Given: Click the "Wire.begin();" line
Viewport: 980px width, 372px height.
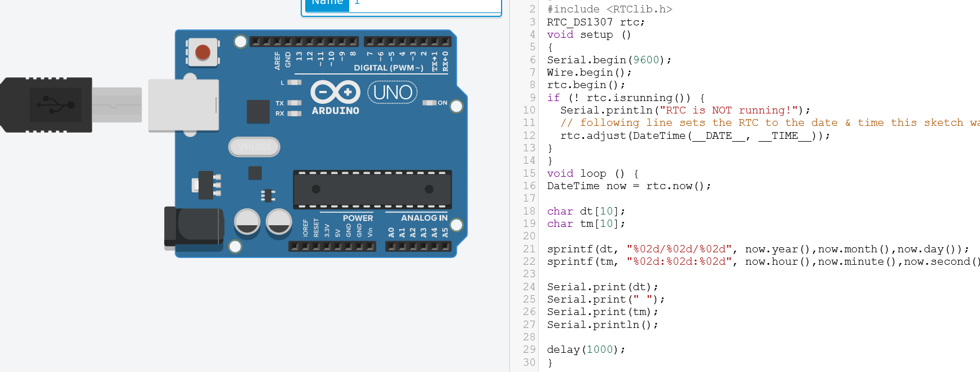Looking at the screenshot, I should (589, 72).
